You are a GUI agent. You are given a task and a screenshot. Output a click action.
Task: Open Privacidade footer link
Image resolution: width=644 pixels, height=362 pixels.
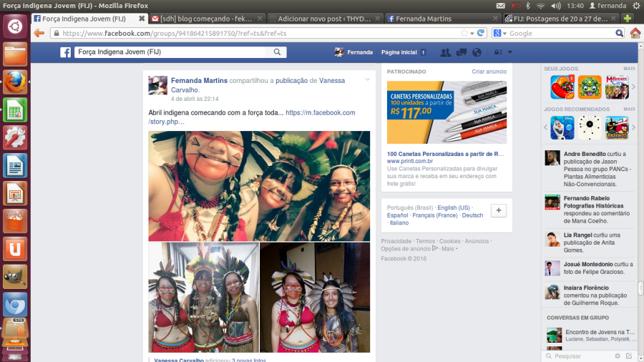pos(396,241)
